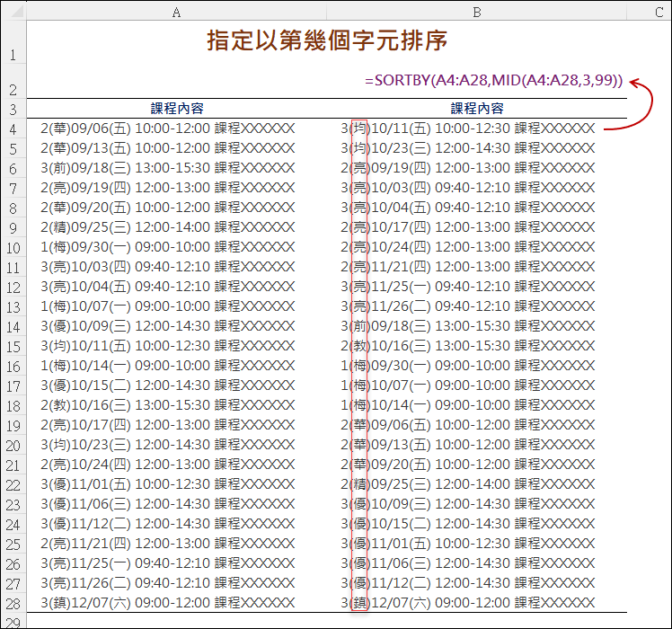This screenshot has height=629, width=672.
Task: Select column A header
Action: click(x=177, y=12)
